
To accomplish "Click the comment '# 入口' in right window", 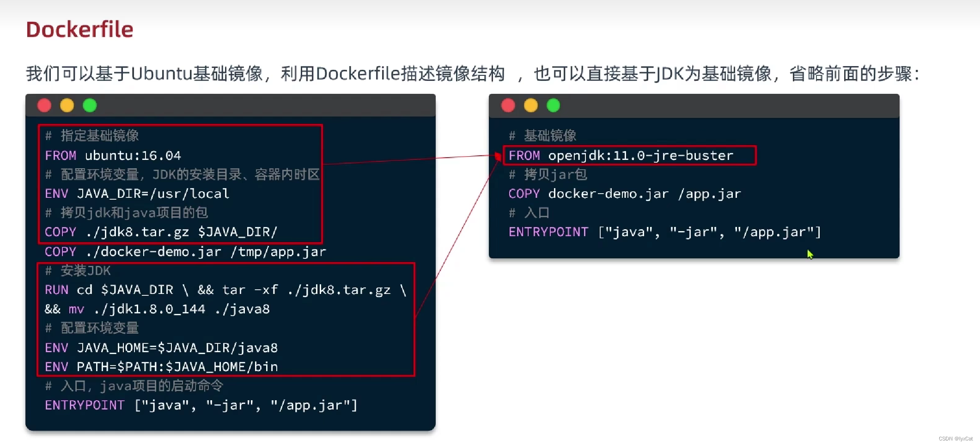I will click(529, 213).
